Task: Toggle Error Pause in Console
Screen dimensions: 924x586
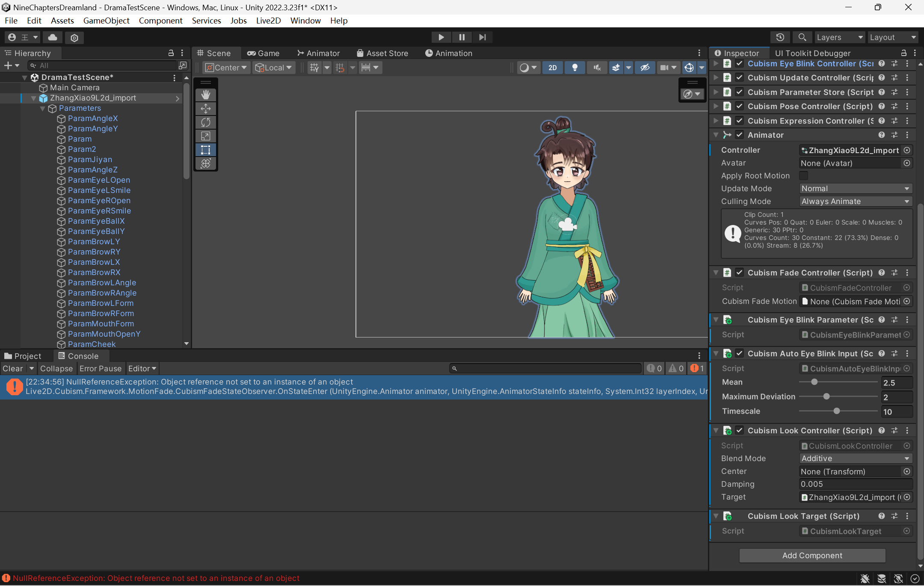Action: pos(101,369)
